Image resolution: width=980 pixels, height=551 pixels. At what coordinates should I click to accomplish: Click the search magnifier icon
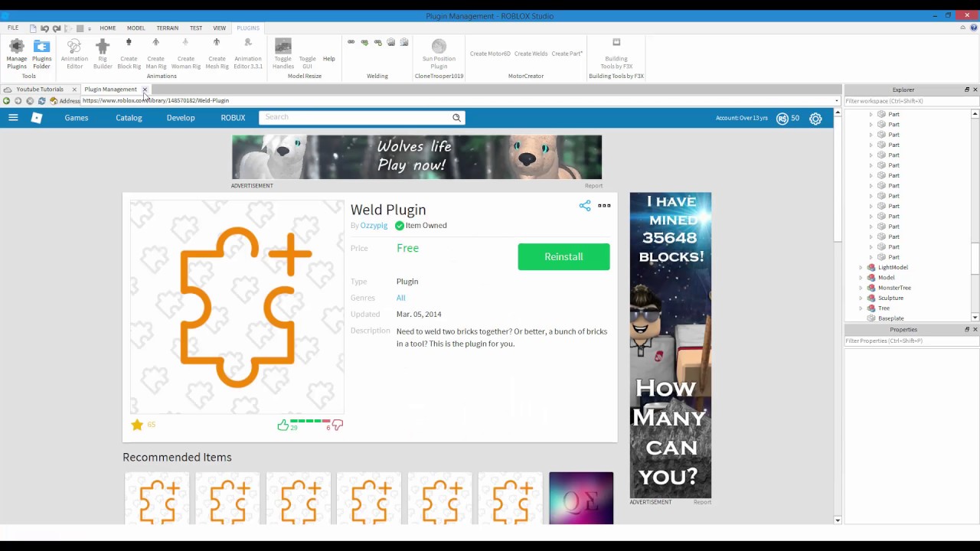[456, 118]
